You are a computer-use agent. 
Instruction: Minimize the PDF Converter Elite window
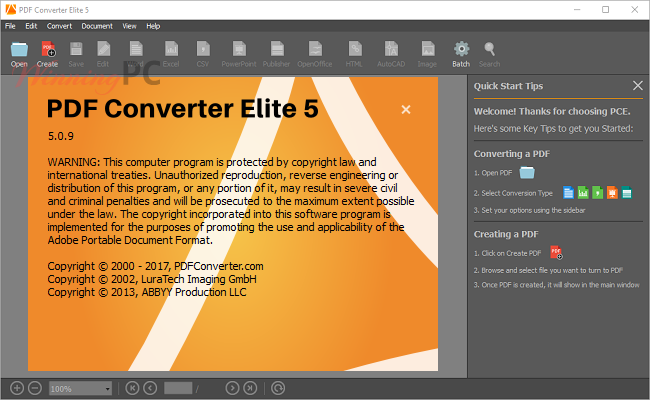(577, 10)
